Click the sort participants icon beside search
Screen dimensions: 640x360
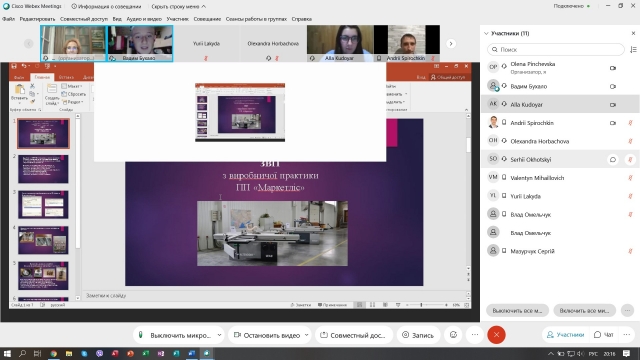click(633, 49)
